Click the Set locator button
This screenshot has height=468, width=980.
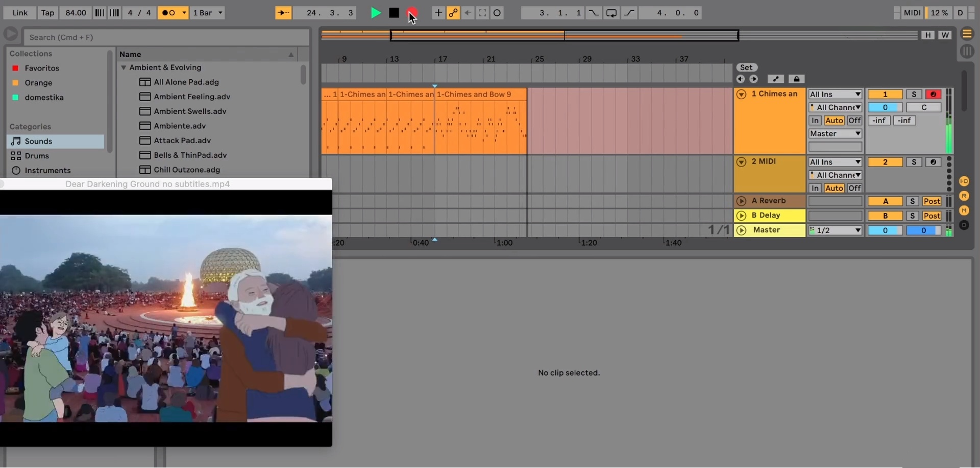click(746, 67)
